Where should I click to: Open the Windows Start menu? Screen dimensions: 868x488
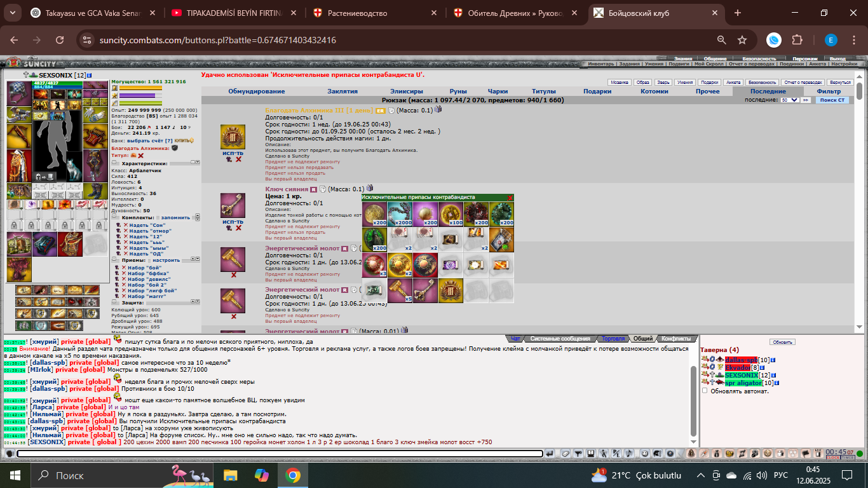pyautogui.click(x=15, y=475)
